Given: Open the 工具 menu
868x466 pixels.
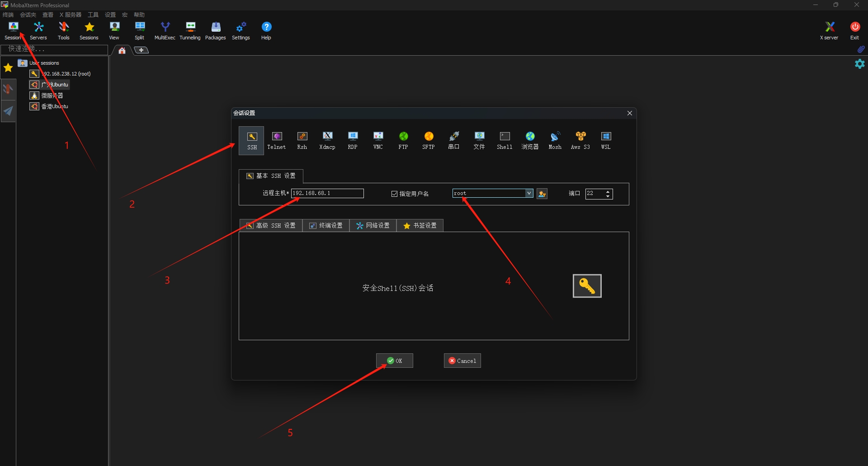Looking at the screenshot, I should click(x=93, y=15).
